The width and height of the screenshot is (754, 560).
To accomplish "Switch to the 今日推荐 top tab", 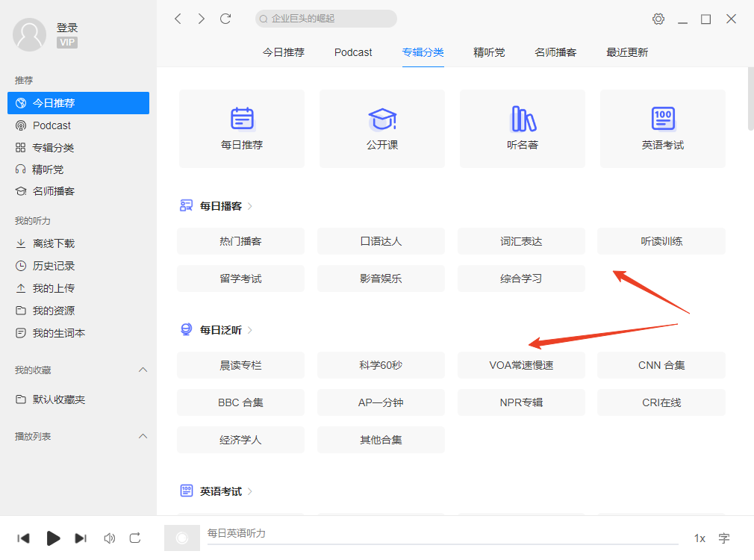I will point(284,52).
